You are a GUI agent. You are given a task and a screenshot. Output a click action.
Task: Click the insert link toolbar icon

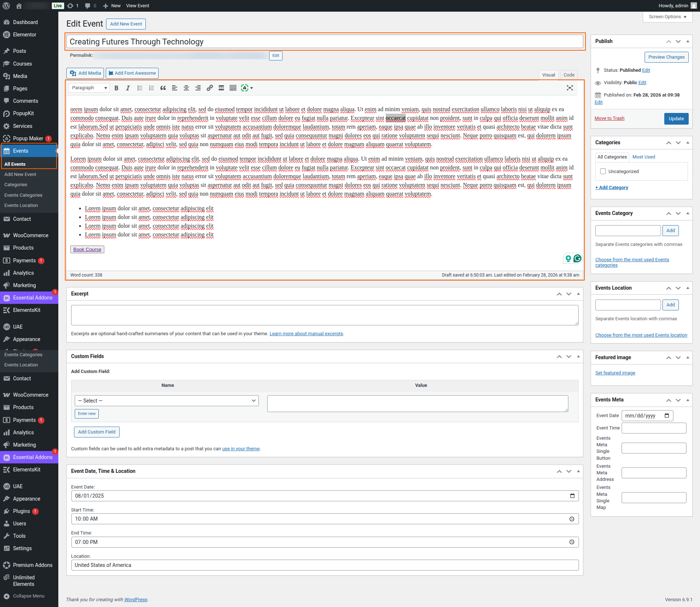coord(210,88)
